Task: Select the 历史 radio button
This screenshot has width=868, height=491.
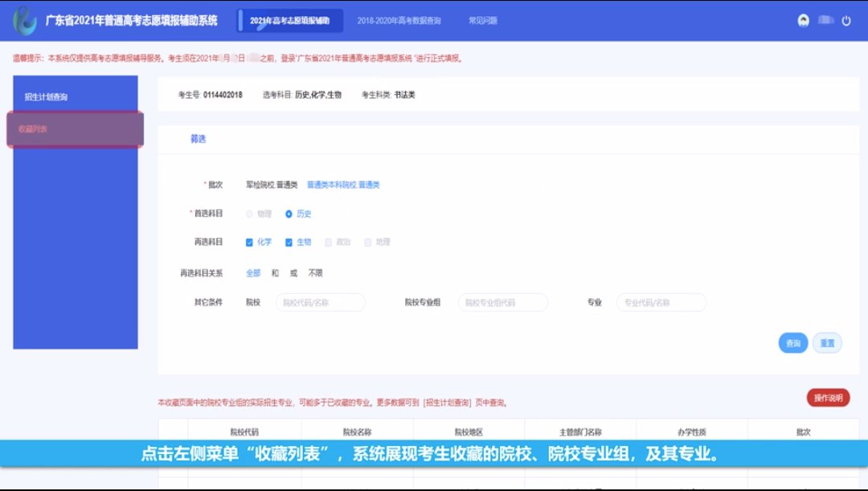Action: click(x=289, y=214)
